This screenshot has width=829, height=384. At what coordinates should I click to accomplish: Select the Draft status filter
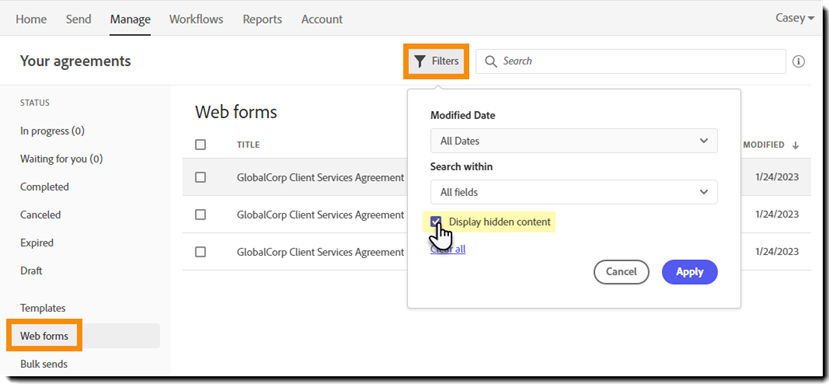pyautogui.click(x=31, y=271)
